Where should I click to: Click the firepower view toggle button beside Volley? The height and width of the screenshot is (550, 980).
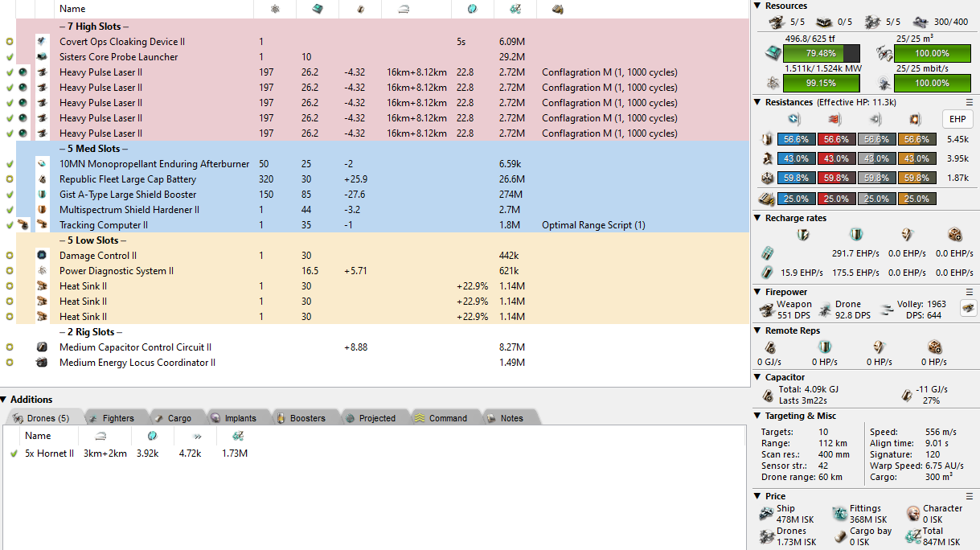click(x=968, y=309)
